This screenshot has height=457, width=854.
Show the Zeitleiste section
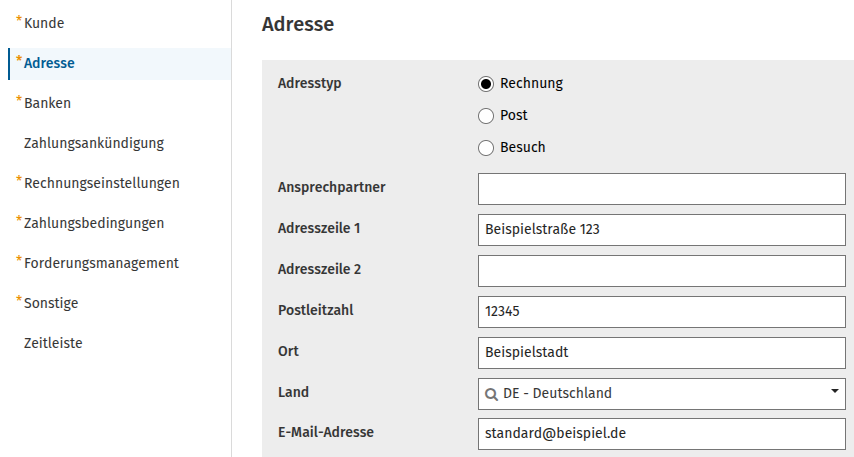(53, 343)
